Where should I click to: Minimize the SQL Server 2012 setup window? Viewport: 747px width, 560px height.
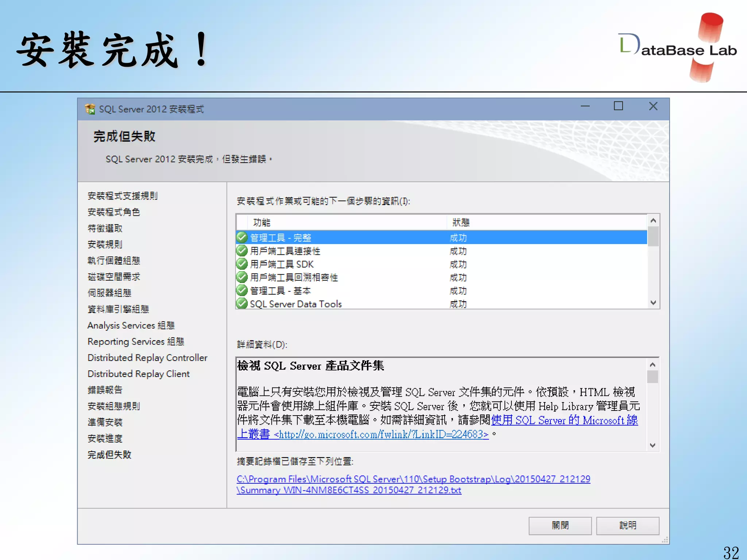coord(585,106)
